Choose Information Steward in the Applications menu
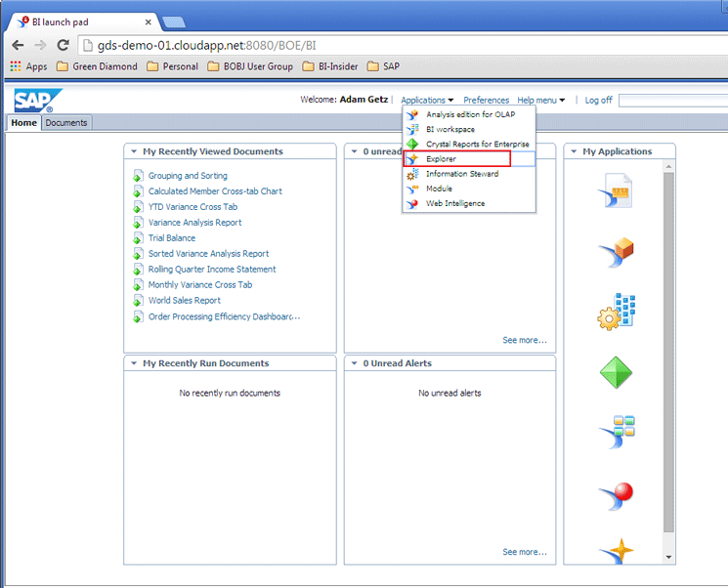 [462, 174]
